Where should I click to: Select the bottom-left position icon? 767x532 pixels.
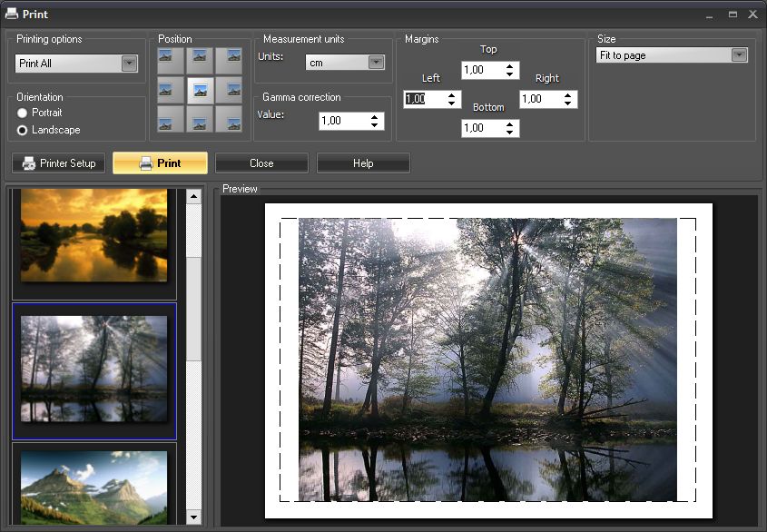pos(171,119)
